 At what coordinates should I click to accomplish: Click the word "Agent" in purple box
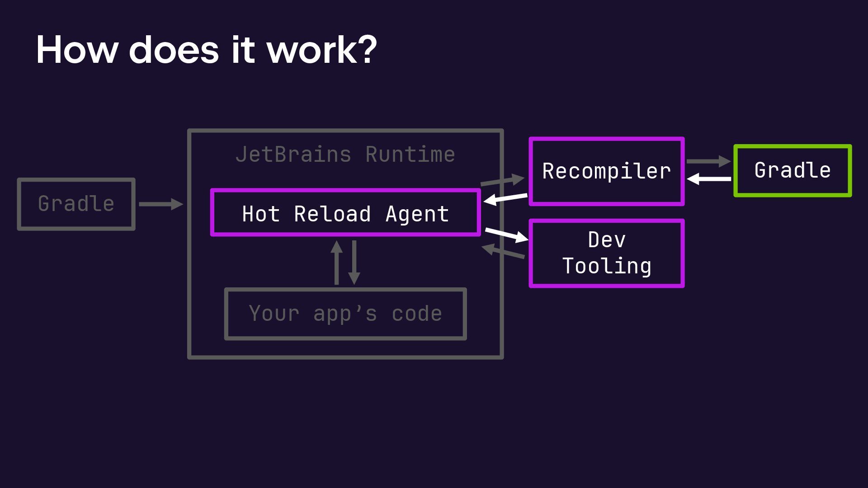pos(417,214)
